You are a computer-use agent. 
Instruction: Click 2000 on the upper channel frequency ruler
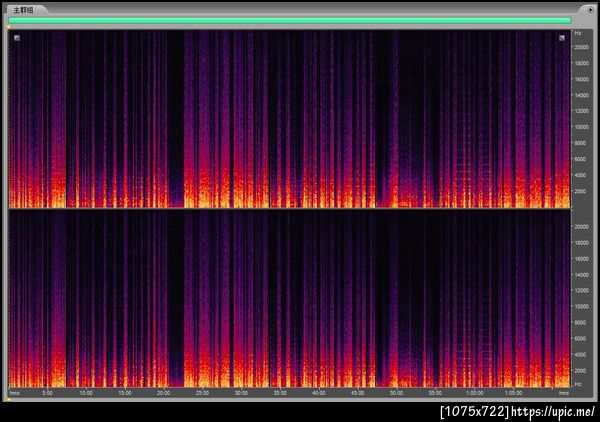point(581,191)
